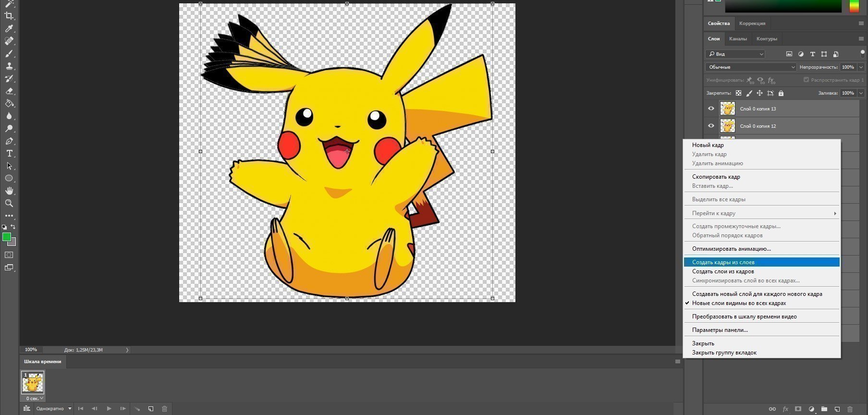This screenshot has height=415, width=868.
Task: Click the foreground green color swatch
Action: point(6,237)
